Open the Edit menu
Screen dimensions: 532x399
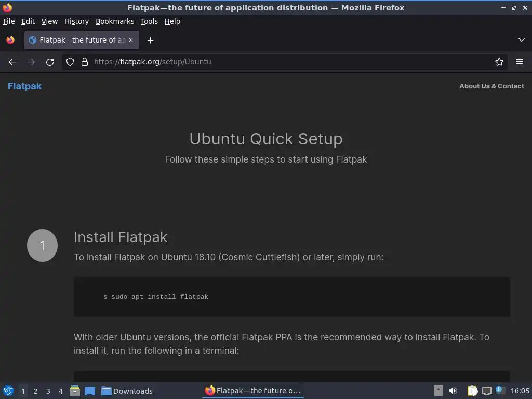pyautogui.click(x=28, y=21)
